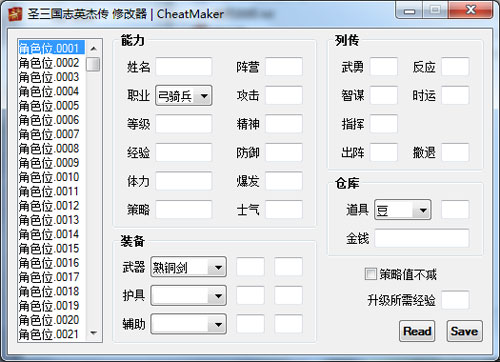
Task: Click the Read button
Action: tap(417, 331)
